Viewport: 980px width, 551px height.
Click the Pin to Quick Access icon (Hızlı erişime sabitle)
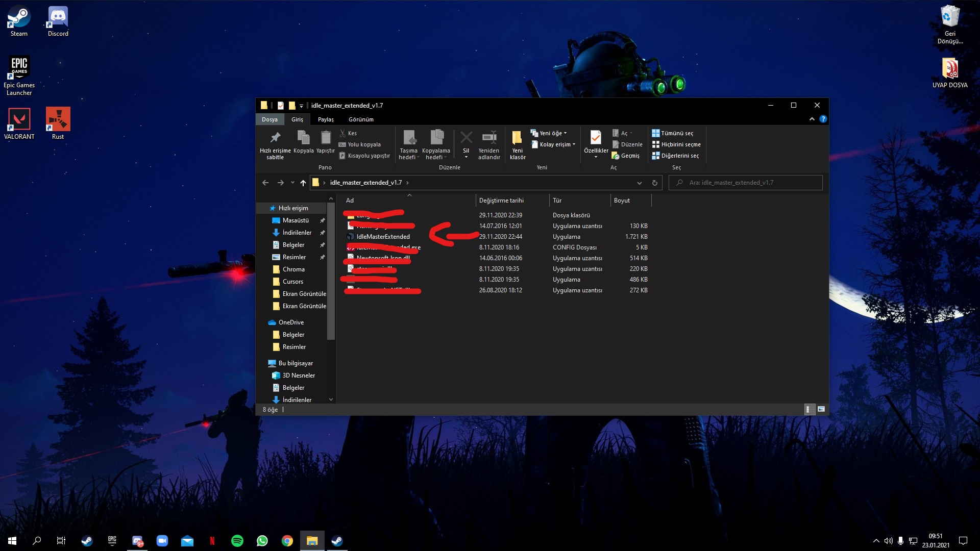pyautogui.click(x=275, y=138)
